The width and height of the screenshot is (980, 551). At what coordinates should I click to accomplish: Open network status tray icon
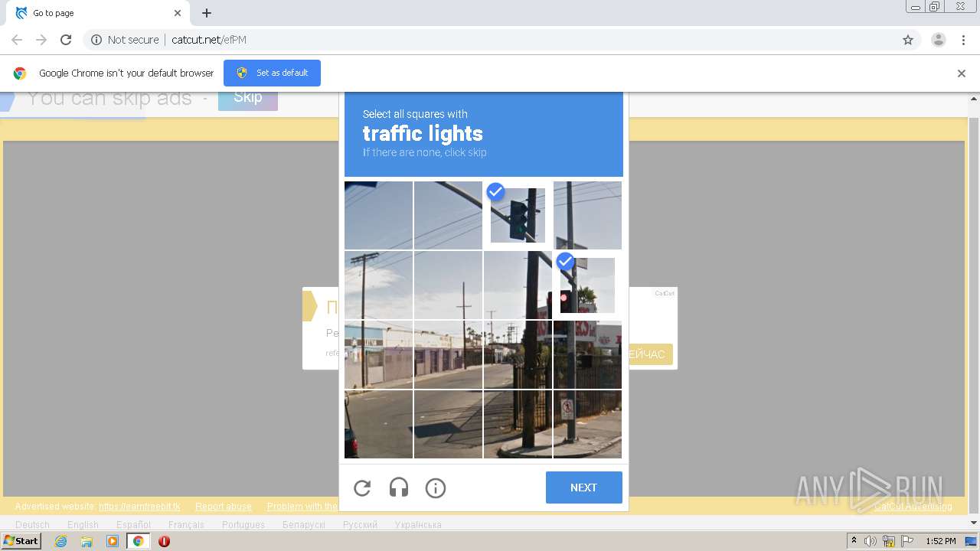pos(889,541)
